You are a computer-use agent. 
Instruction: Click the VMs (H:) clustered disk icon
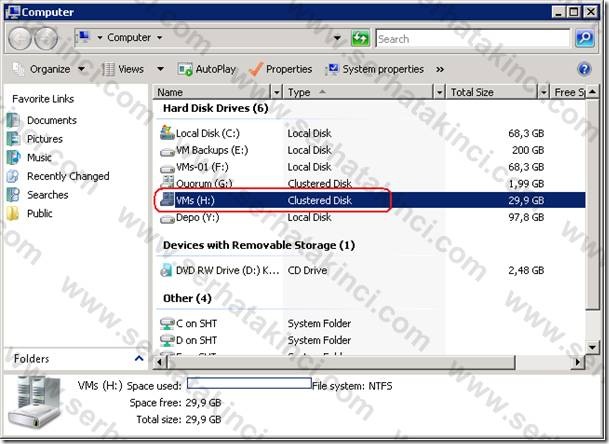click(167, 200)
